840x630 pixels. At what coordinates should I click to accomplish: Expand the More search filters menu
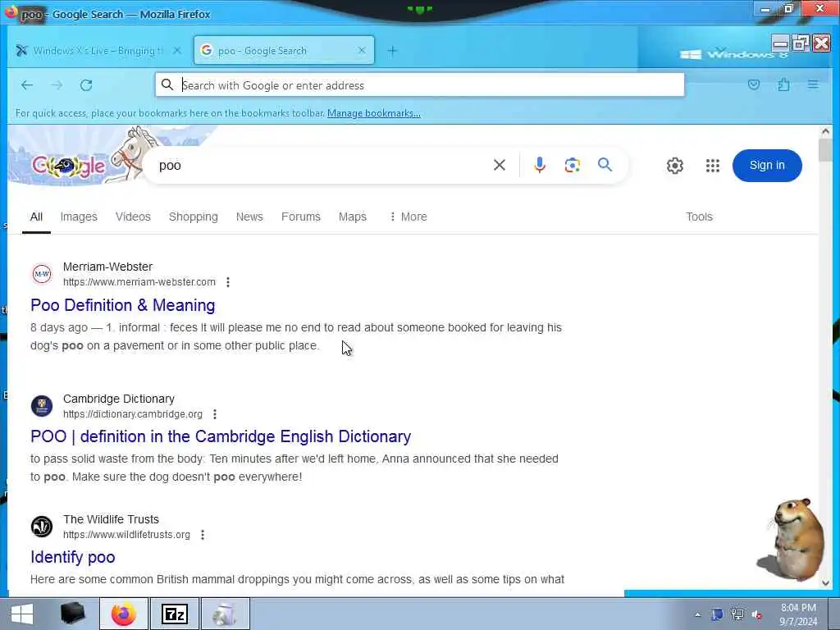pyautogui.click(x=409, y=217)
